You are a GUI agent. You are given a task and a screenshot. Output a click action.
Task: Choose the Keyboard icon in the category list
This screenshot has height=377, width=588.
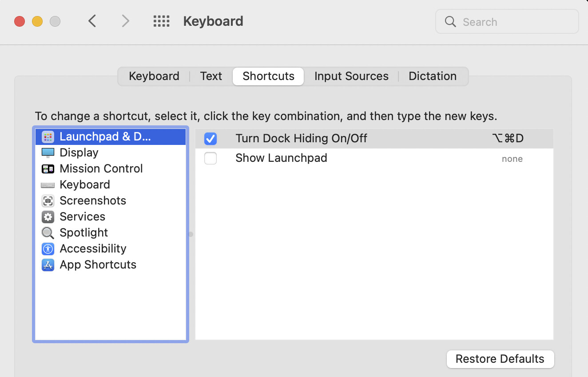click(x=48, y=185)
